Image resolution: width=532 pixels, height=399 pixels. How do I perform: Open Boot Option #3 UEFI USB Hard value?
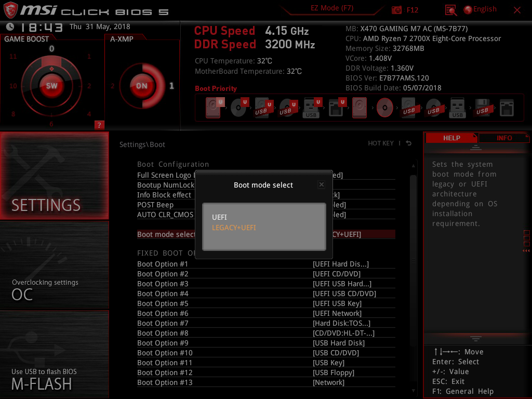click(342, 284)
